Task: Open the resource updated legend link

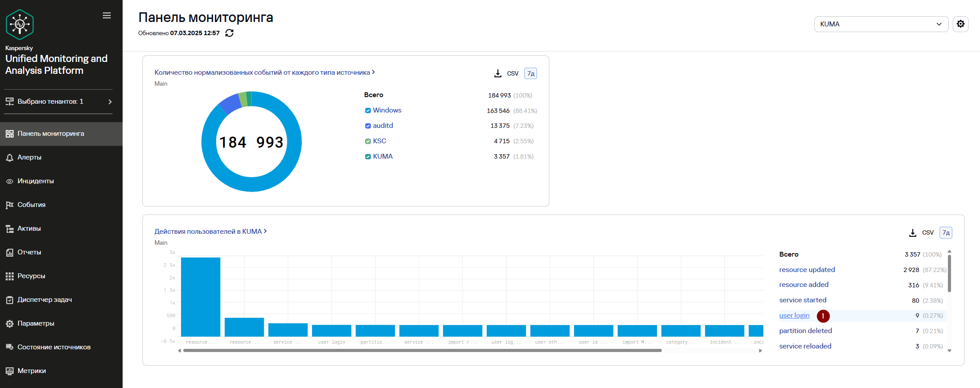Action: coord(807,270)
